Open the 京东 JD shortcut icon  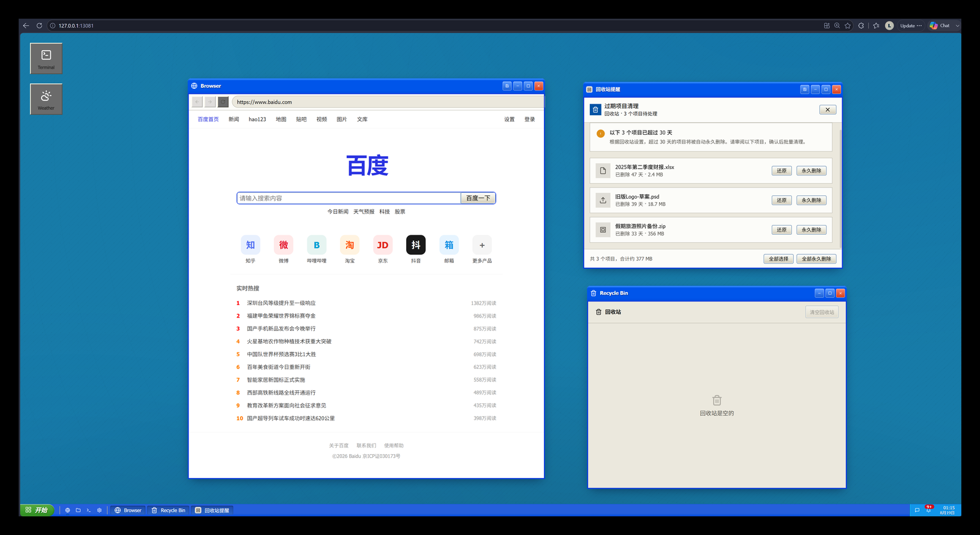(383, 245)
